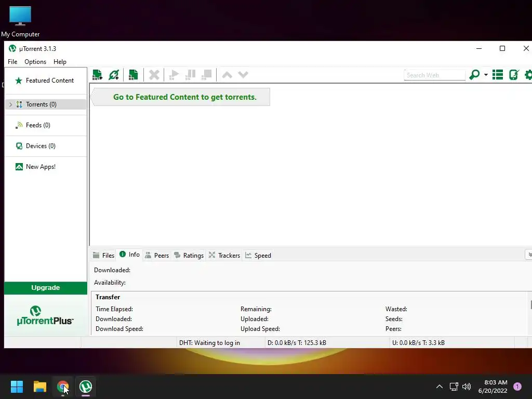This screenshot has width=532, height=399.
Task: Click the category list view icon
Action: [498, 75]
